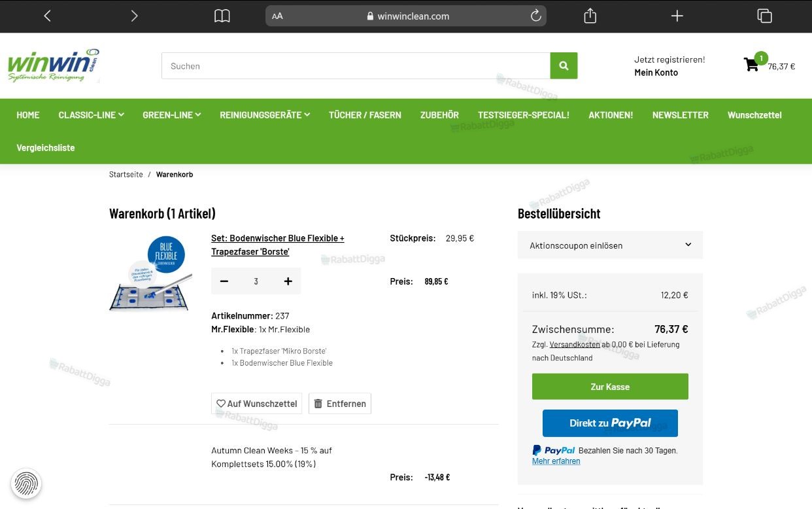Go back with the browser back arrow
Image resolution: width=812 pixels, height=509 pixels.
click(47, 16)
